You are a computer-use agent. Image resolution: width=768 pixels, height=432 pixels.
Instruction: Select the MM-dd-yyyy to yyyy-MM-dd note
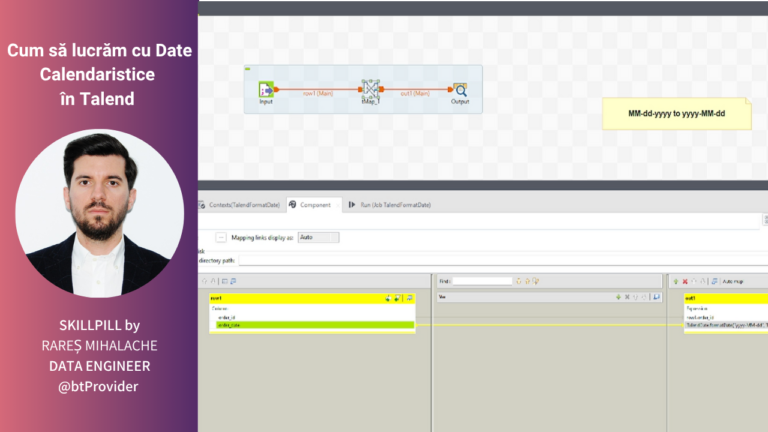676,114
